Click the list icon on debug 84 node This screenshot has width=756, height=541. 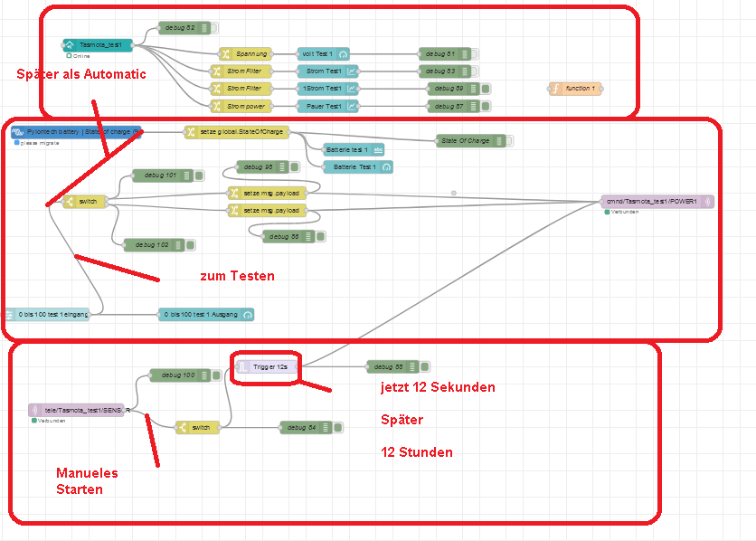326,428
